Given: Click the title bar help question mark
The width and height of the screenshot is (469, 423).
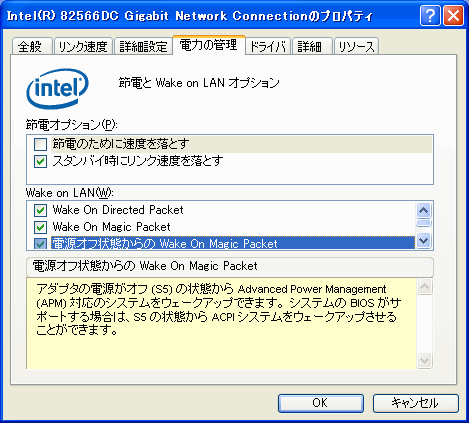Looking at the screenshot, I should tap(430, 15).
